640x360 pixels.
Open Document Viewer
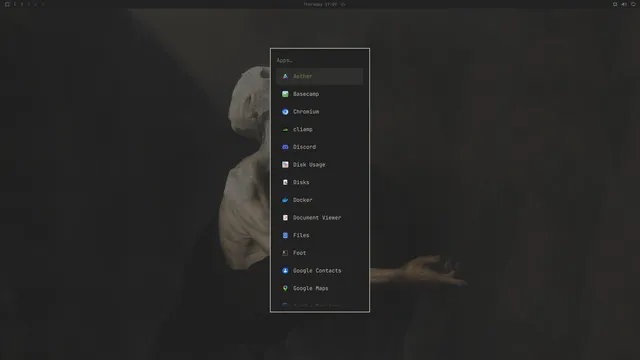tap(319, 218)
